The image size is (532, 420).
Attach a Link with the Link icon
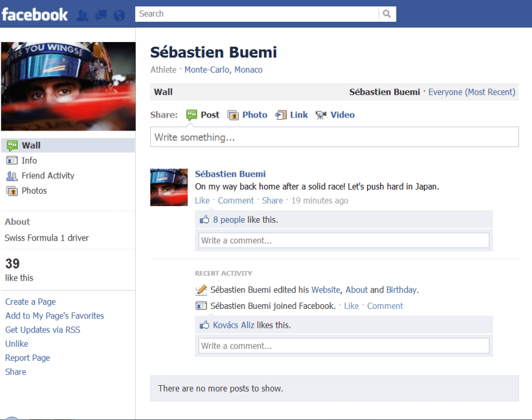point(281,115)
